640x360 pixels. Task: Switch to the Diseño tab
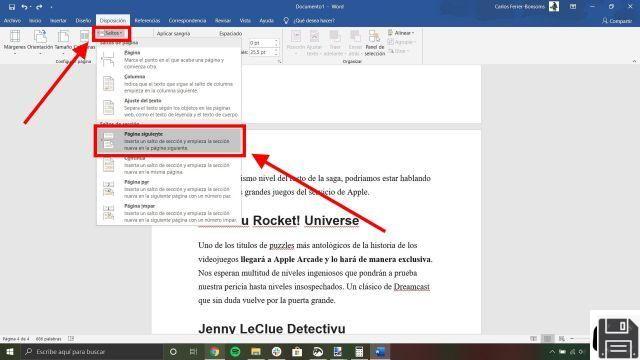tap(83, 20)
